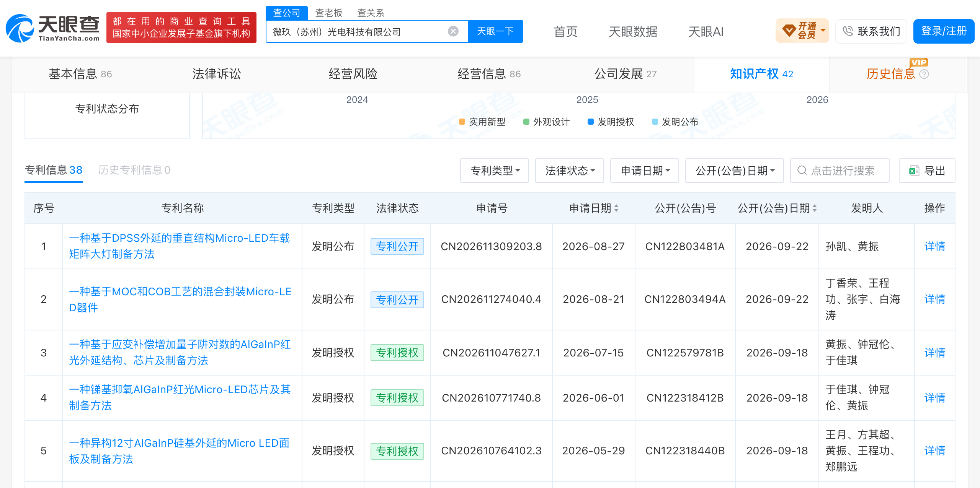Click the help question mark next to 历史信息
The height and width of the screenshot is (488, 980).
pos(924,74)
